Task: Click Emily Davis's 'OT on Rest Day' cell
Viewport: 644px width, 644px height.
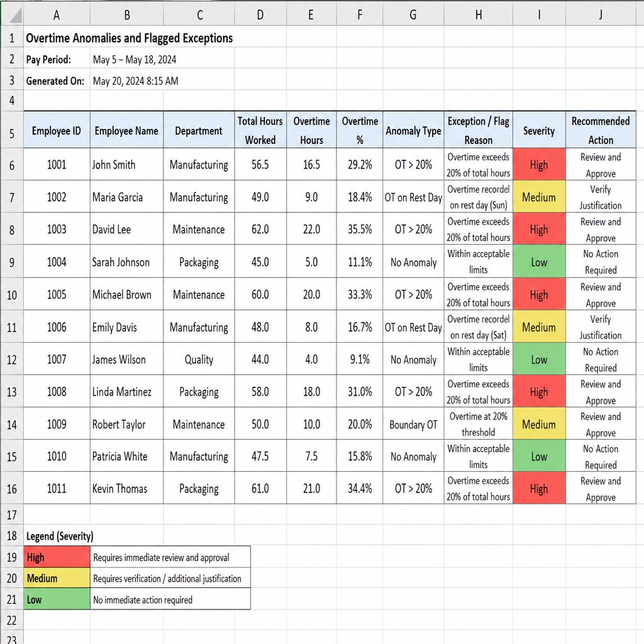Action: 413,327
